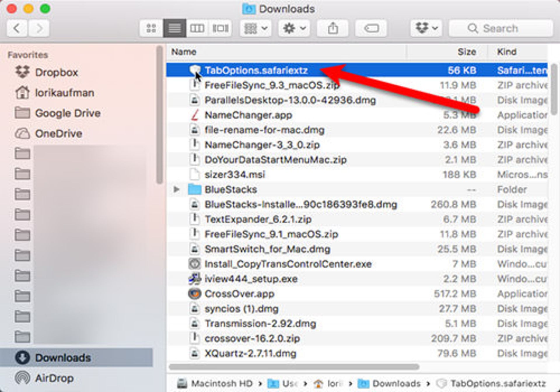Click the horizontal scrollbar below the file list

coord(294,367)
